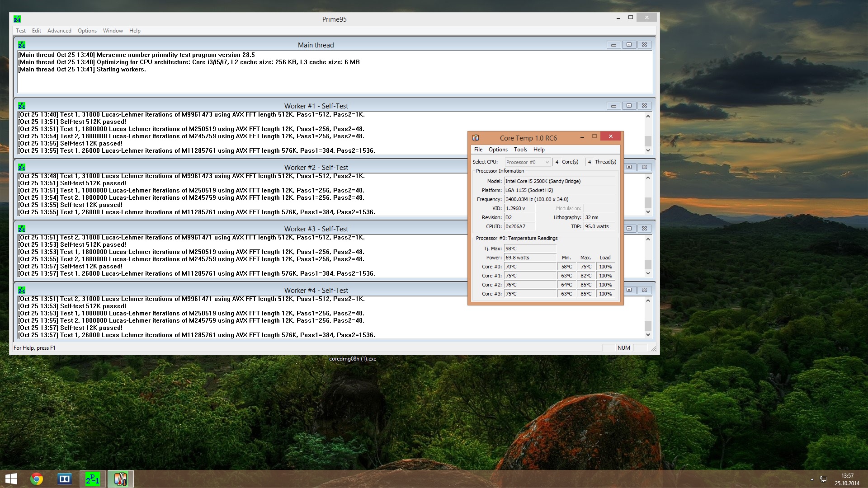The width and height of the screenshot is (868, 488).
Task: Show hidden system tray icons
Action: tap(812, 479)
